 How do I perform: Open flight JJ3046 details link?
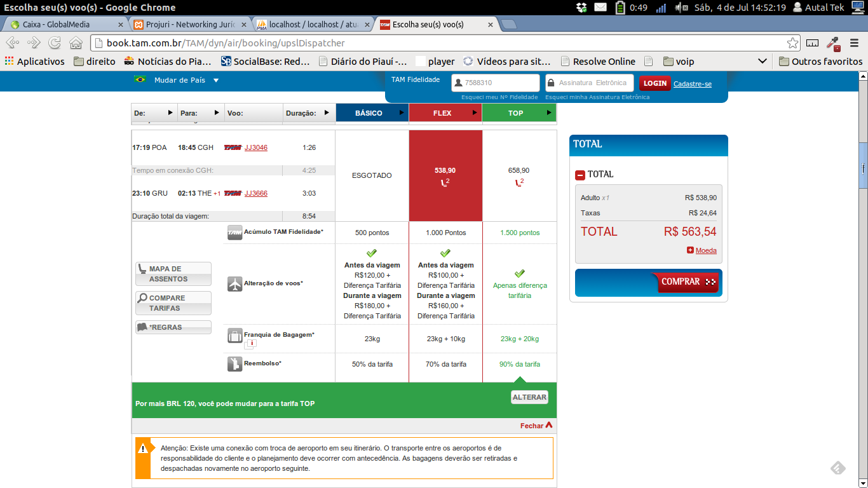pos(255,147)
